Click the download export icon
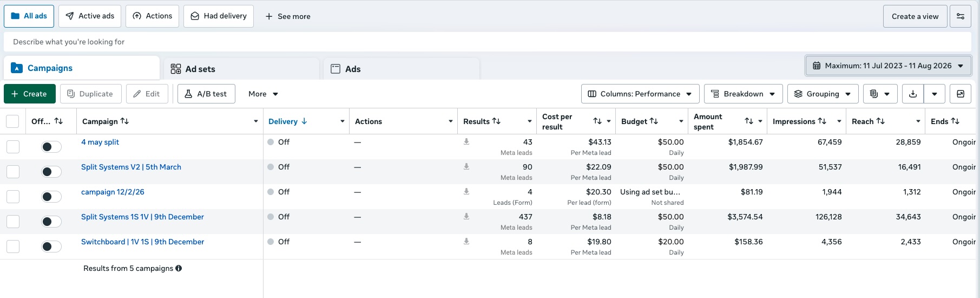 (913, 94)
